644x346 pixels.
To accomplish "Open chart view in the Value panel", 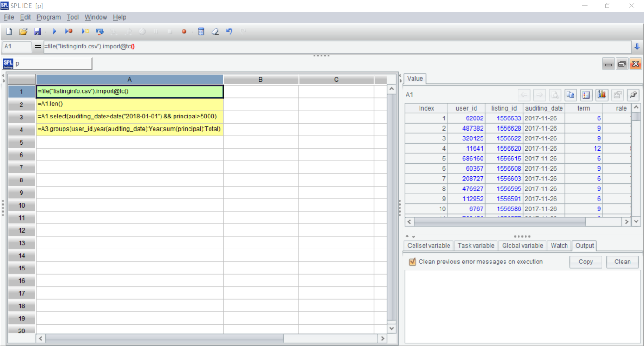I will (x=602, y=95).
